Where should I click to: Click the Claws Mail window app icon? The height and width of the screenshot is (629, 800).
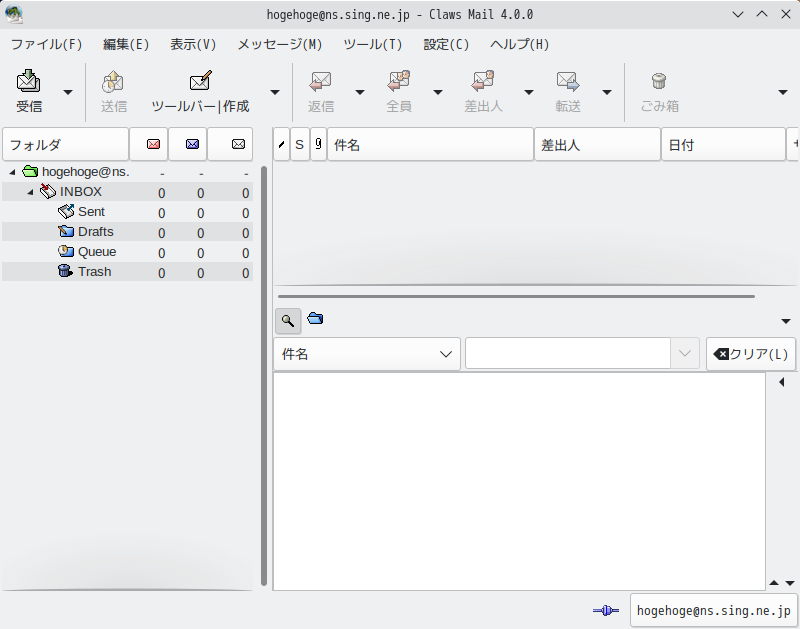coord(14,14)
